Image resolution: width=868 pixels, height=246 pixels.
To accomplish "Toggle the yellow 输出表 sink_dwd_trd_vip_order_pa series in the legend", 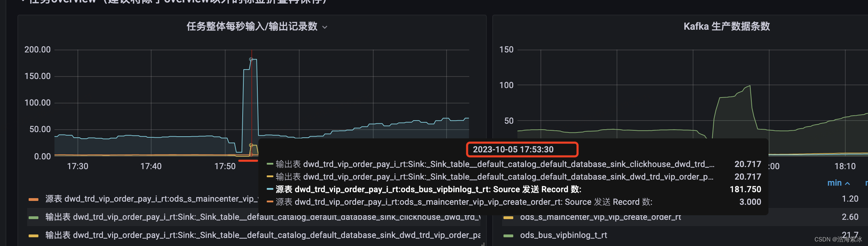I will tap(263, 235).
